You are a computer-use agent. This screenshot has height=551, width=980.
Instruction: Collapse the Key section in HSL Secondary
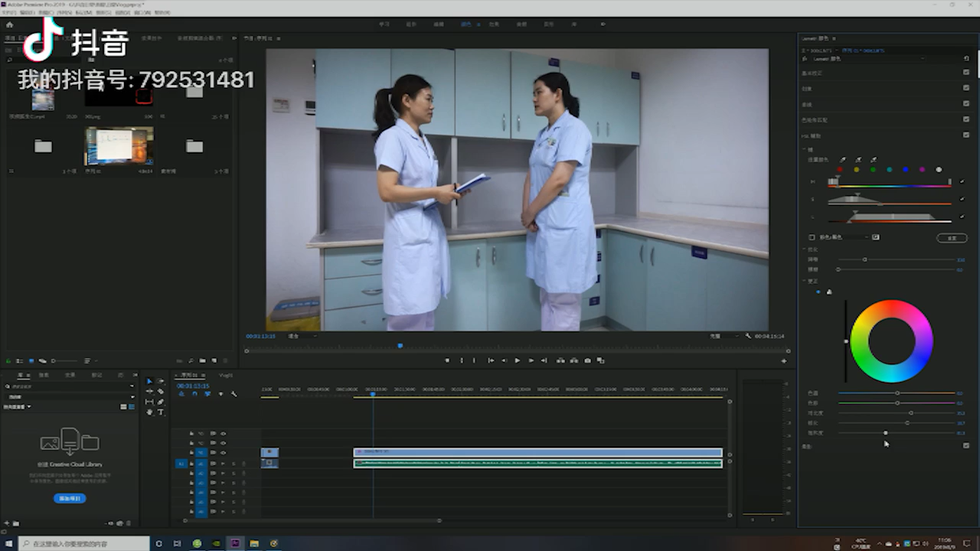(x=805, y=149)
